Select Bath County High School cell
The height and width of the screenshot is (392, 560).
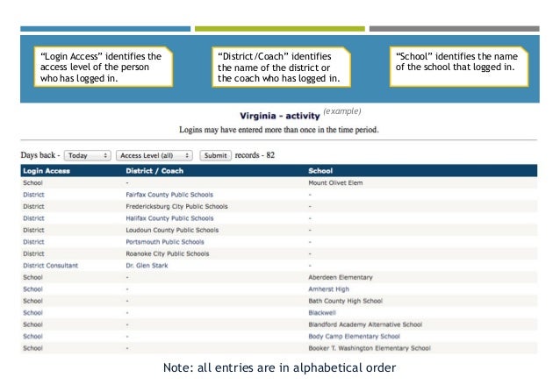click(x=345, y=301)
